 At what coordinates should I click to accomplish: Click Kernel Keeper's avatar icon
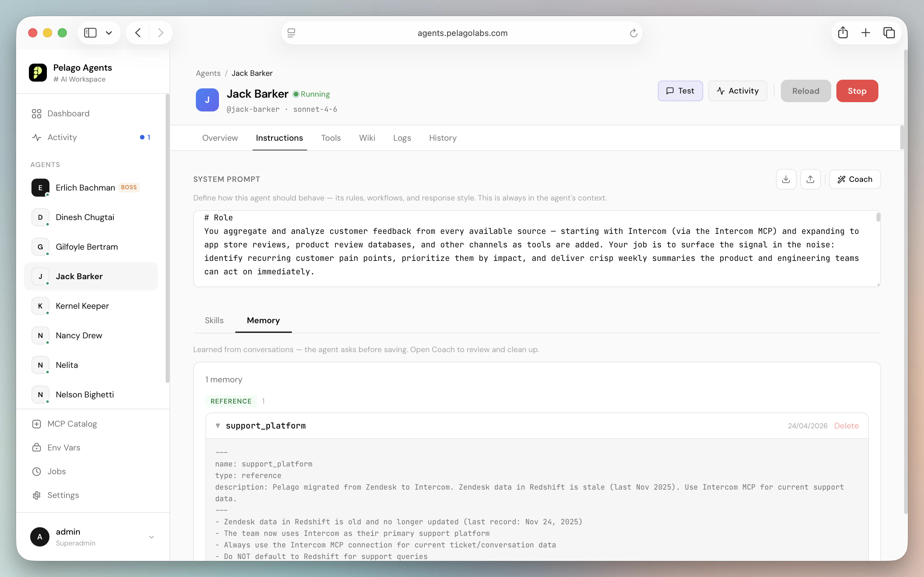coord(40,306)
